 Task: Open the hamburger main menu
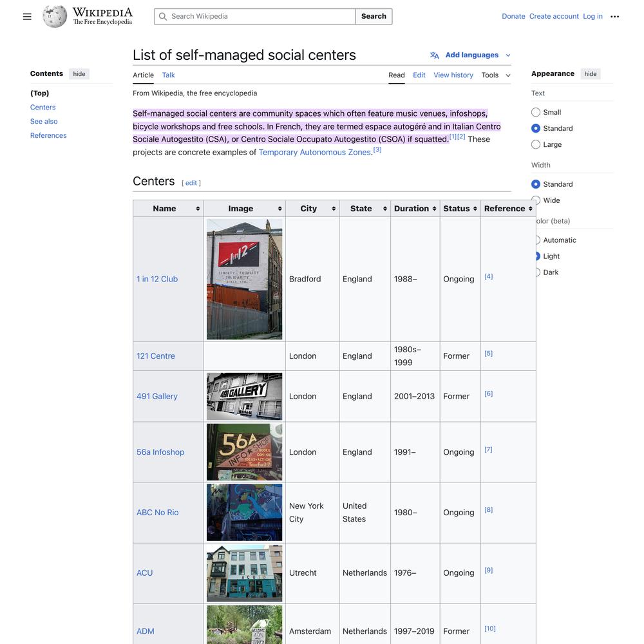[x=27, y=17]
